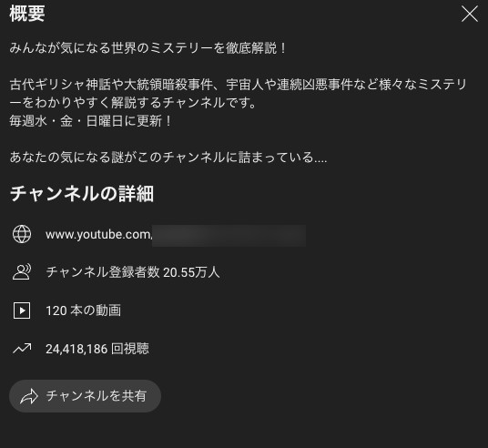Close the 概要 panel with the X
The image size is (488, 448).
point(469,14)
